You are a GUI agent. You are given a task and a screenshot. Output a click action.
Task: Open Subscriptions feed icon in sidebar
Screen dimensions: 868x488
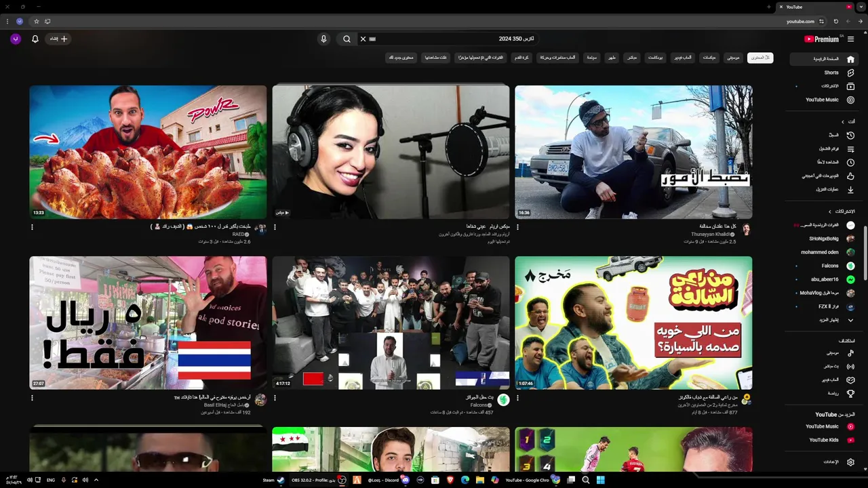click(850, 86)
